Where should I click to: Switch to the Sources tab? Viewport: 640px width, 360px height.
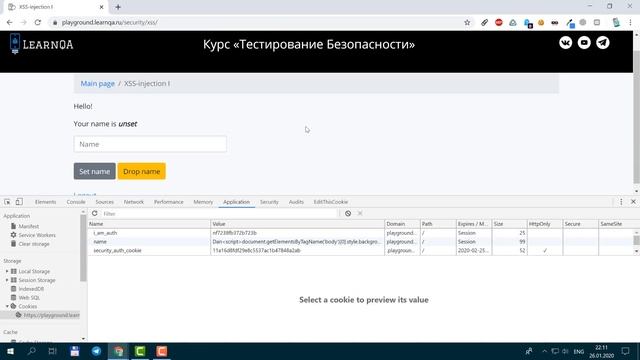(x=104, y=202)
